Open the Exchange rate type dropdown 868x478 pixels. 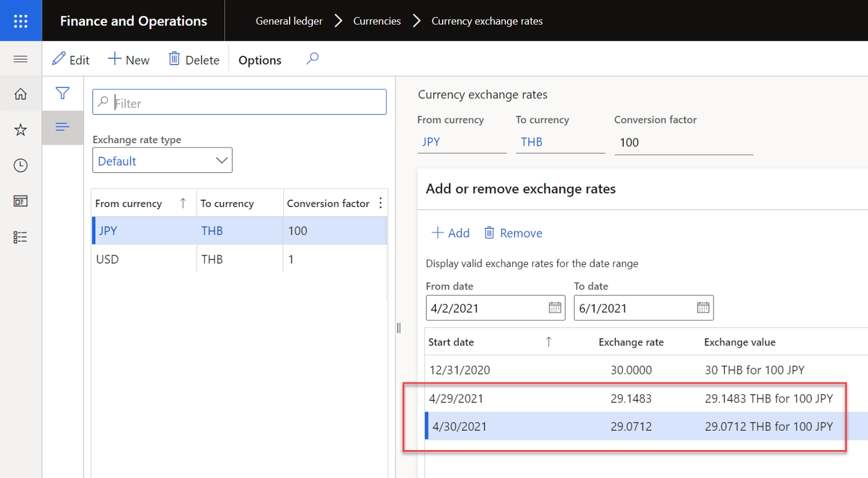[162, 161]
